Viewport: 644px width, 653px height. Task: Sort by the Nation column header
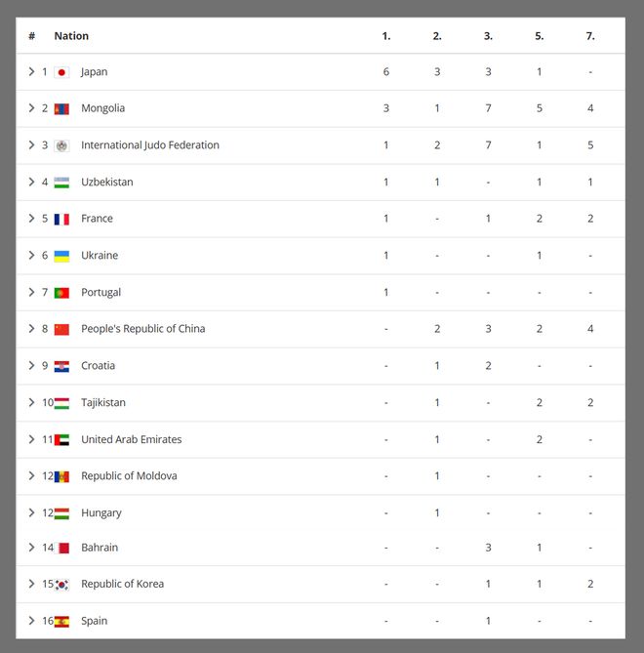pyautogui.click(x=71, y=36)
